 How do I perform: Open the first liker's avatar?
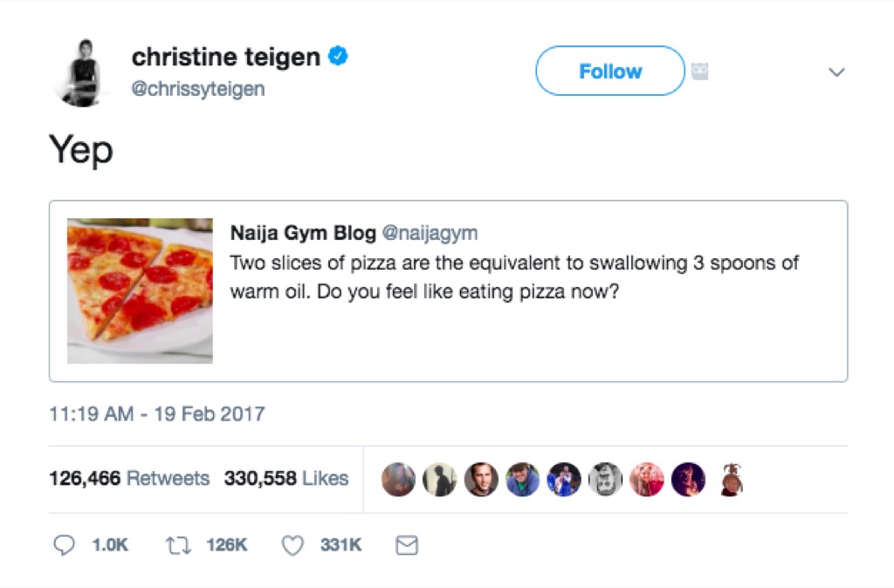coord(398,479)
